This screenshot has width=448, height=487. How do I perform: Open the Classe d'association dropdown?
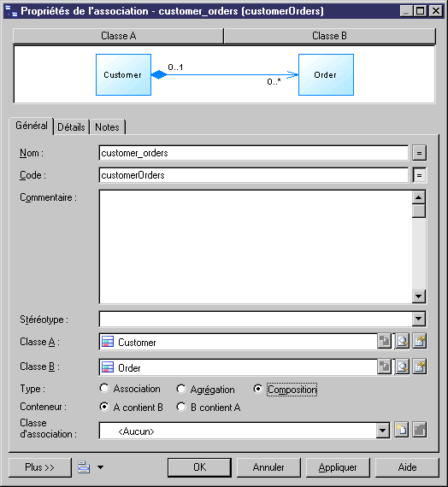tap(382, 431)
